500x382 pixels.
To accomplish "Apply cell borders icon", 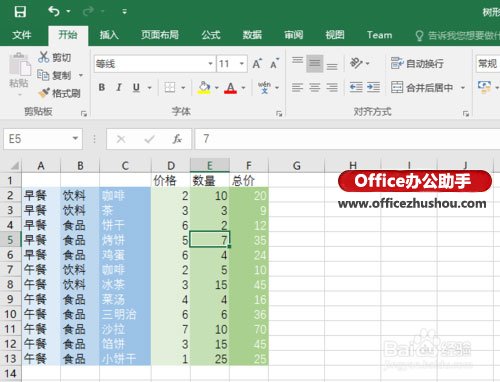I will tap(170, 87).
